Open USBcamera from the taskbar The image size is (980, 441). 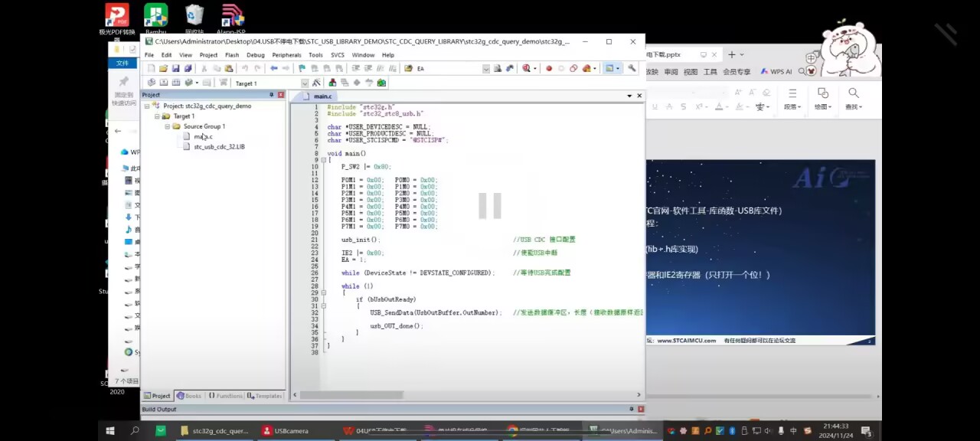click(285, 430)
